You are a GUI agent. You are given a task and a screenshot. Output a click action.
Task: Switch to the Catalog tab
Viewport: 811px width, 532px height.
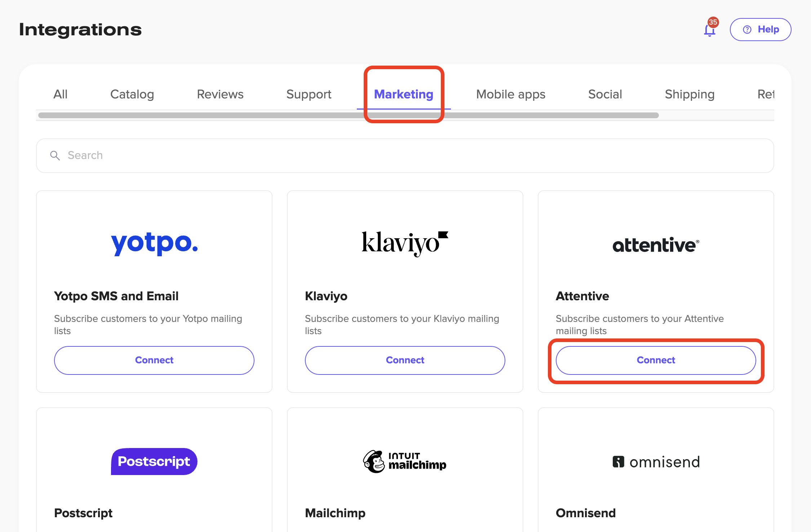132,94
